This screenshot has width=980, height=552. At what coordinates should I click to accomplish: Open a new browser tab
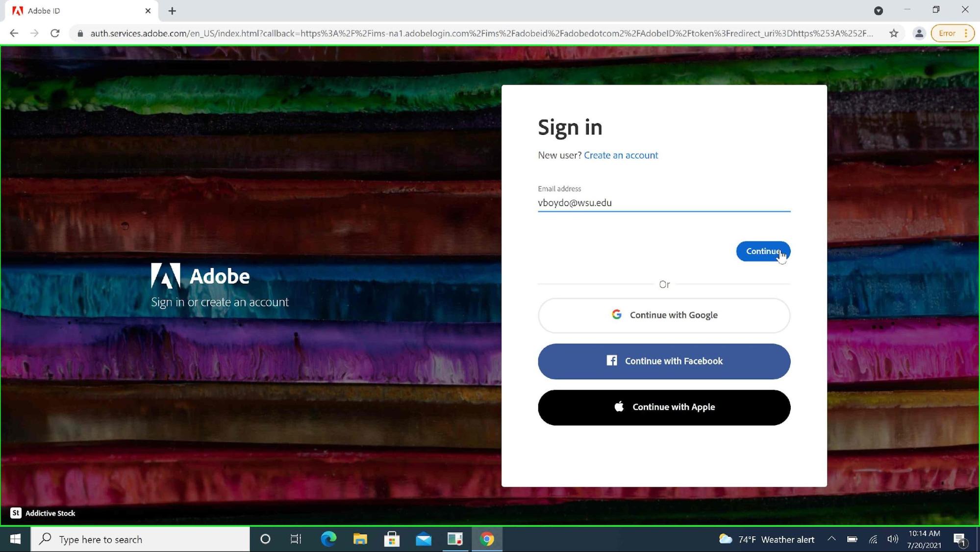coord(172,11)
